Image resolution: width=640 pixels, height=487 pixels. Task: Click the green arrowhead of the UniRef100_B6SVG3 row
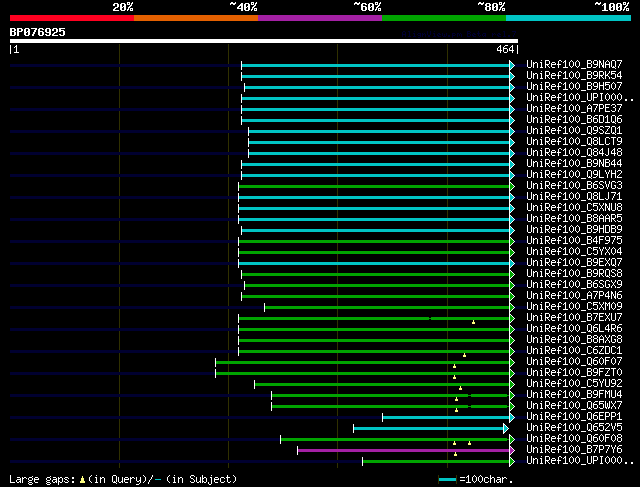pyautogui.click(x=512, y=187)
